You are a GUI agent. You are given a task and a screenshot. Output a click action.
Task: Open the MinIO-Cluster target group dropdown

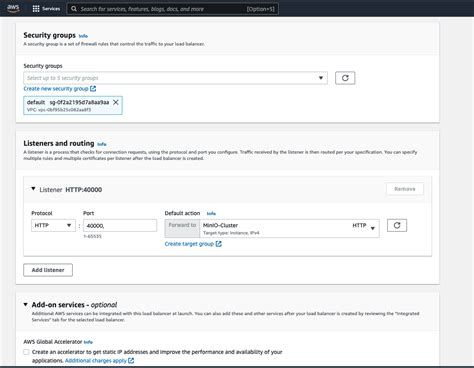coord(289,228)
